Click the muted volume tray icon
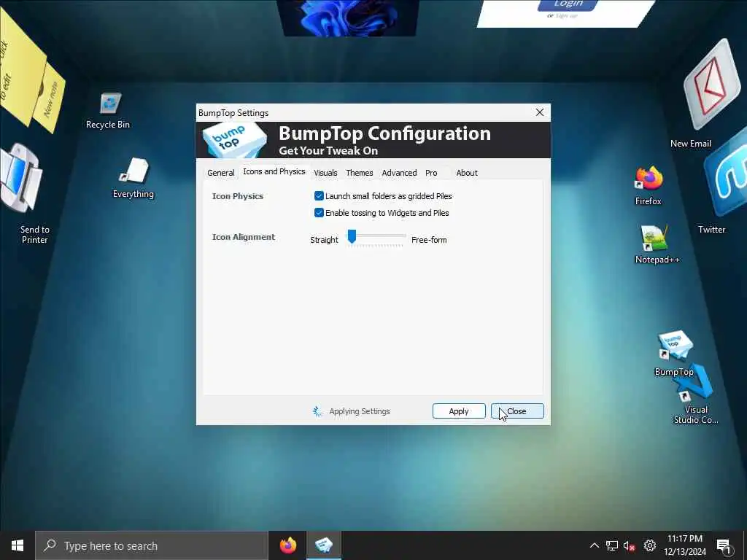The height and width of the screenshot is (560, 747). [x=630, y=545]
